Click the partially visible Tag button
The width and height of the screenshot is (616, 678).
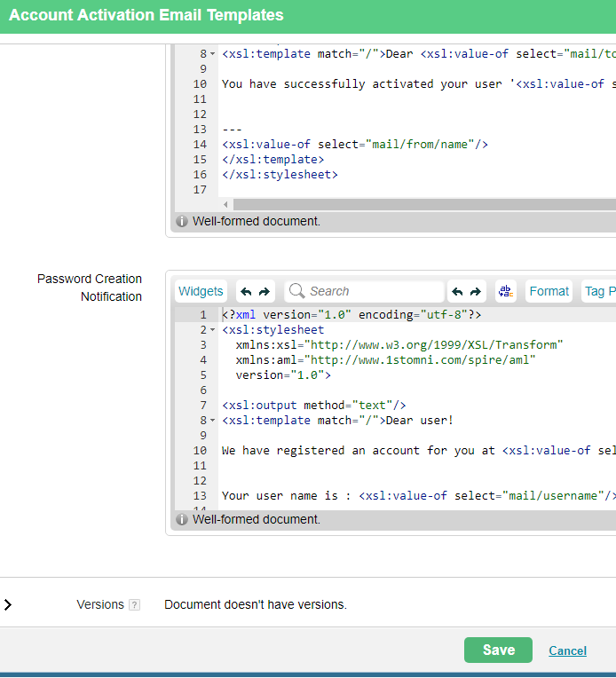click(599, 291)
